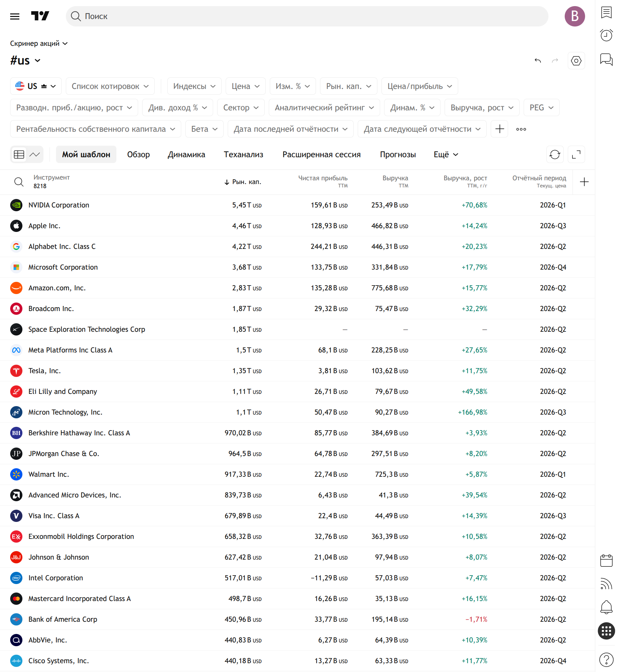Expand Список котировок filter
Image resolution: width=618 pixels, height=672 pixels.
pos(110,86)
